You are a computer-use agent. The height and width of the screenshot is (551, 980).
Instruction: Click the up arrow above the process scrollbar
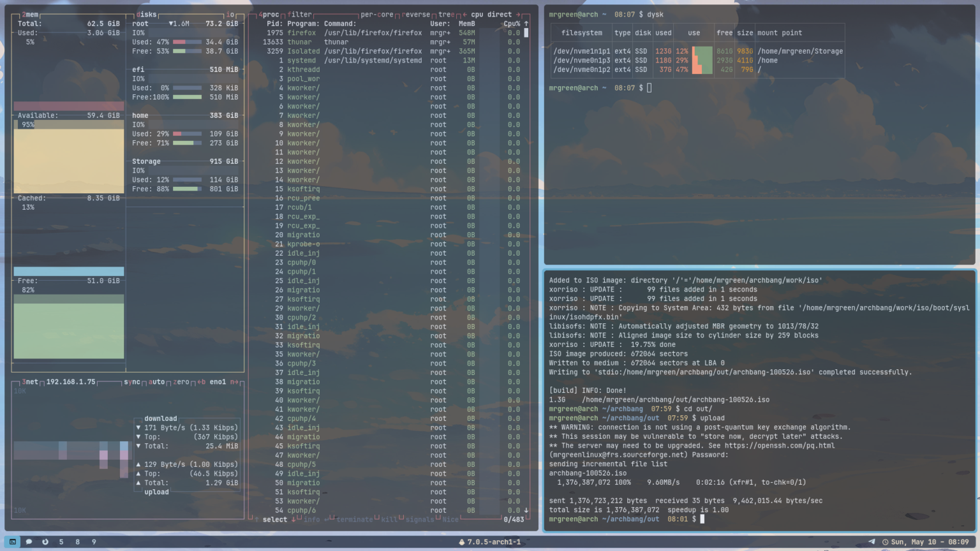click(x=526, y=24)
